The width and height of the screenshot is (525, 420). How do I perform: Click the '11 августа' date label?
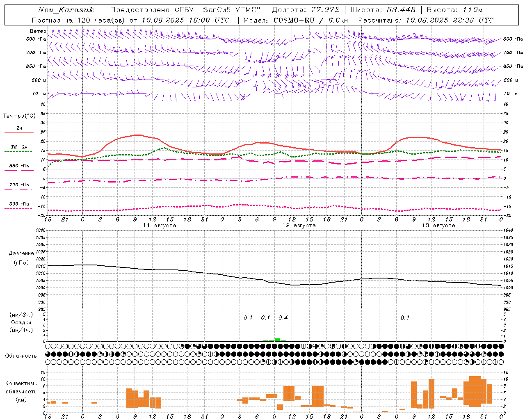[160, 226]
